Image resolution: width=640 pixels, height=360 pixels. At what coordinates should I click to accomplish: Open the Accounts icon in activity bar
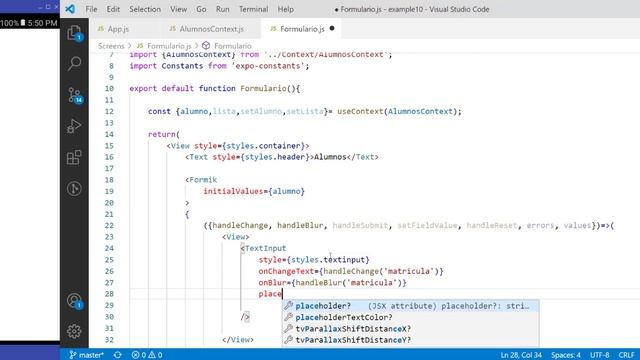click(x=74, y=301)
